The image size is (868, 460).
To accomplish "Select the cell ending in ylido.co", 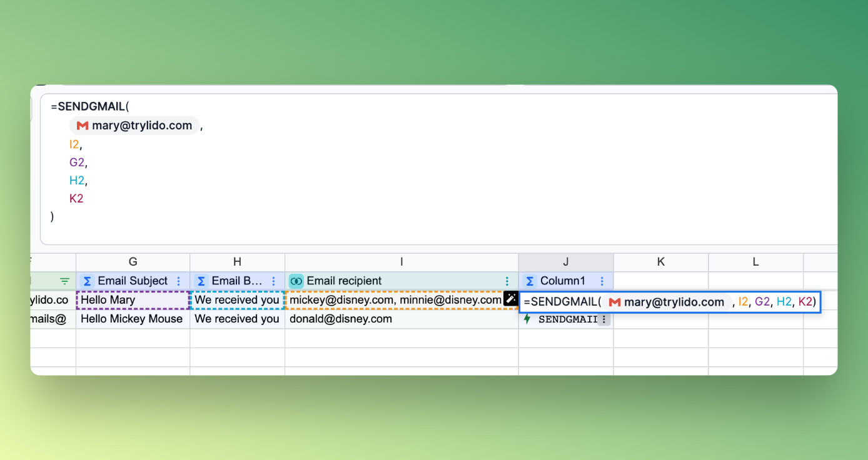I will 53,300.
